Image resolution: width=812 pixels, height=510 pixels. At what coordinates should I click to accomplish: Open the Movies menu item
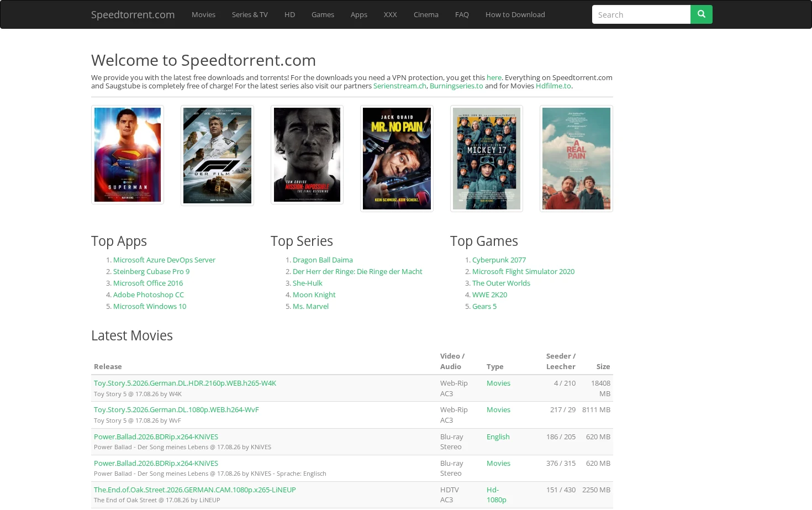click(x=203, y=14)
